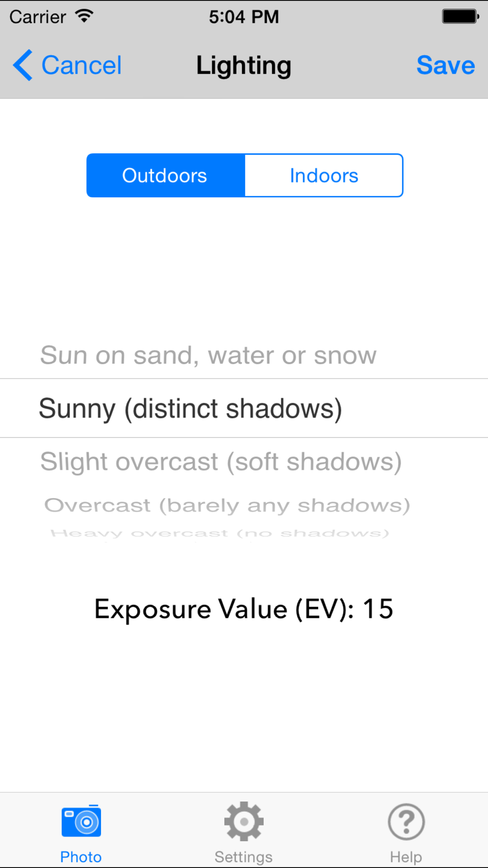Screen dimensions: 488x868
Task: Tap the back chevron beside Cancel
Action: (22, 65)
